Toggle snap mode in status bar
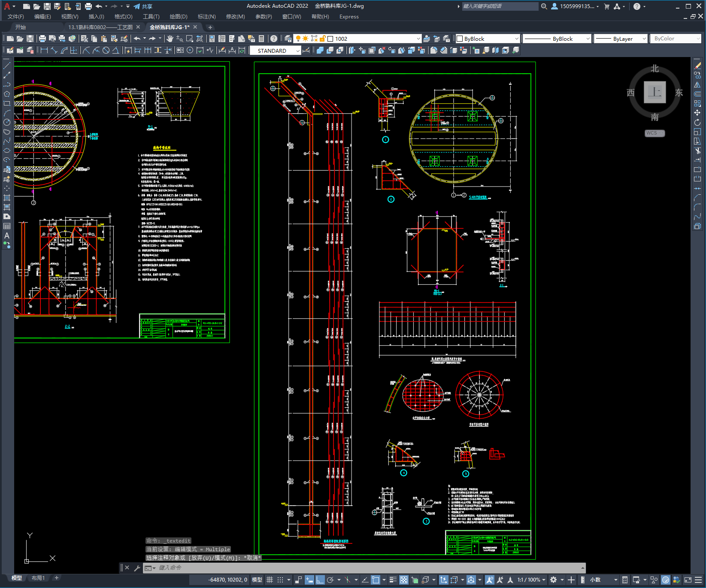The height and width of the screenshot is (588, 706). [x=280, y=579]
